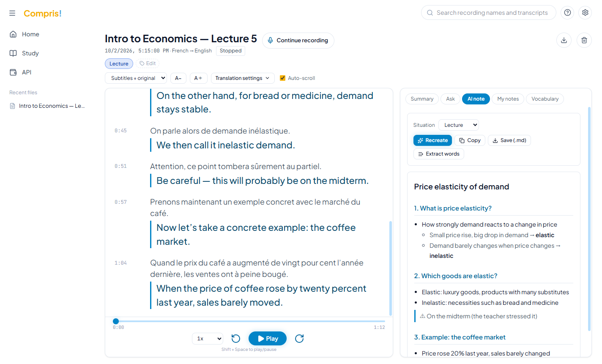Jump to transcript timestamp 1:04
The image size is (602, 364).
point(120,263)
